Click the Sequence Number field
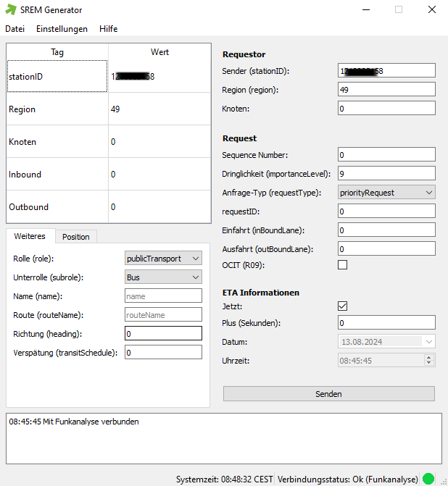The image size is (448, 486). coord(386,155)
